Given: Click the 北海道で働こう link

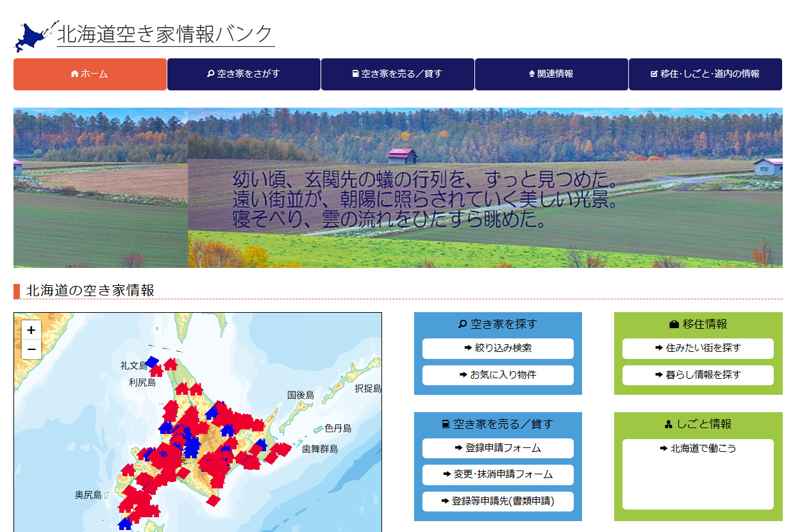Looking at the screenshot, I should point(697,449).
